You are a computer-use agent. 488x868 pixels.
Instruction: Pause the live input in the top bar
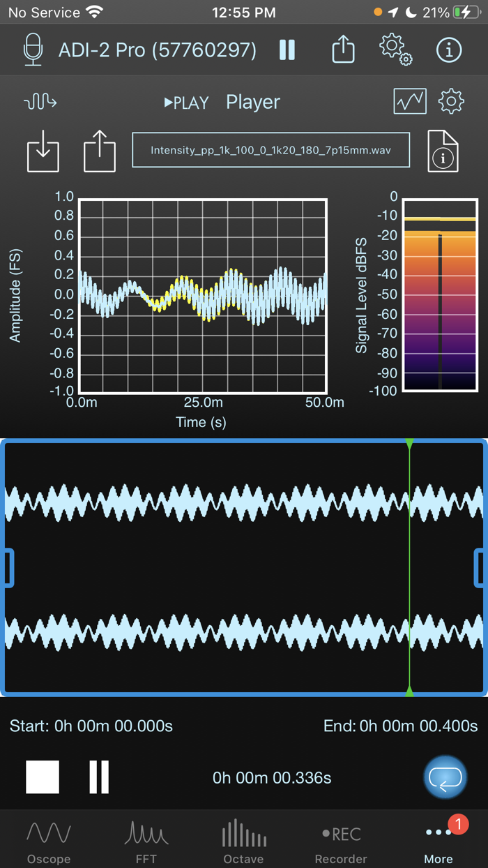point(287,50)
